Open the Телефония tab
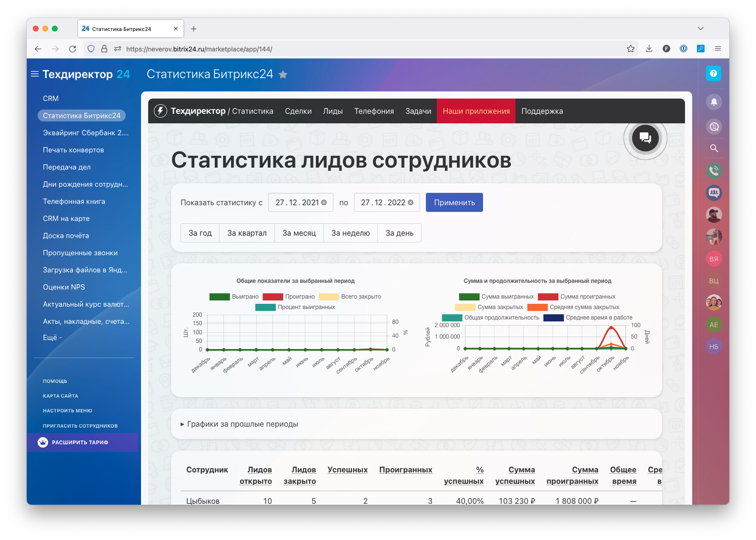The height and width of the screenshot is (540, 756). [x=374, y=111]
